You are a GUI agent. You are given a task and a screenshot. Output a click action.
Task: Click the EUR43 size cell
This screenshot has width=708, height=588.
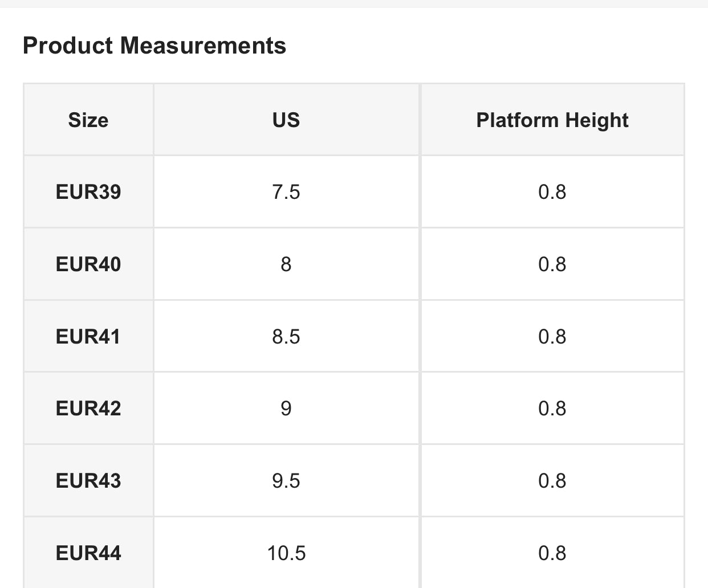pyautogui.click(x=88, y=481)
